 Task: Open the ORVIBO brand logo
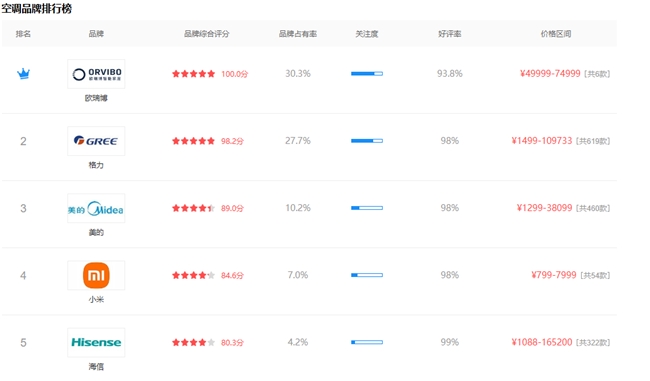pos(96,74)
